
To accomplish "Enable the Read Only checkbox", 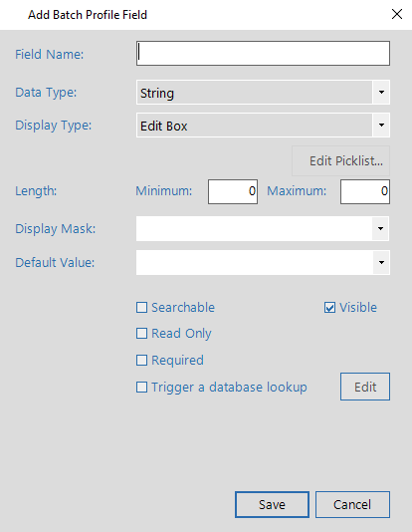I will click(141, 333).
